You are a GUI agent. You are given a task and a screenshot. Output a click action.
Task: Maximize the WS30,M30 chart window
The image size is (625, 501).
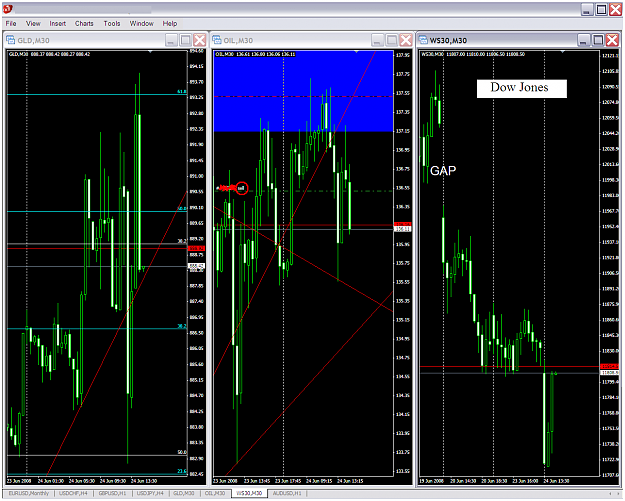[x=598, y=40]
